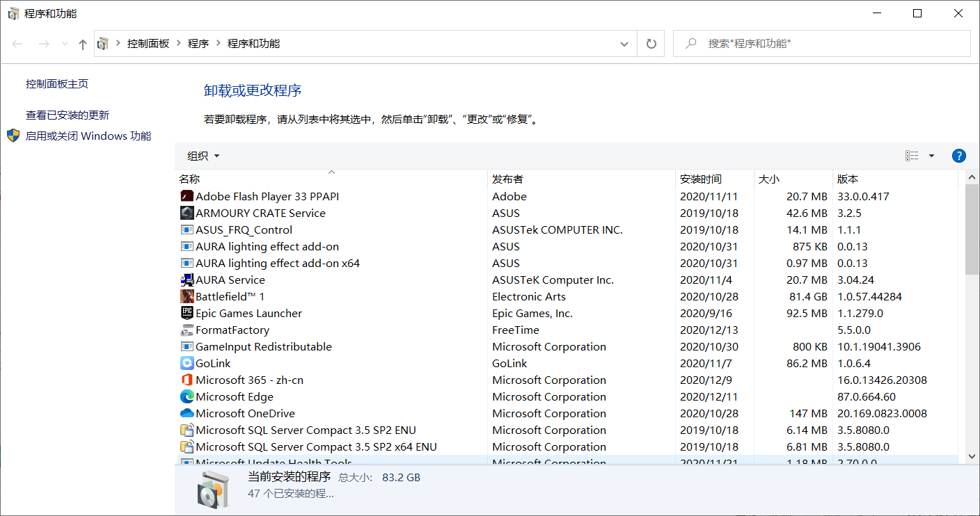
Task: Click the 控制面板 breadcrumb
Action: point(148,44)
